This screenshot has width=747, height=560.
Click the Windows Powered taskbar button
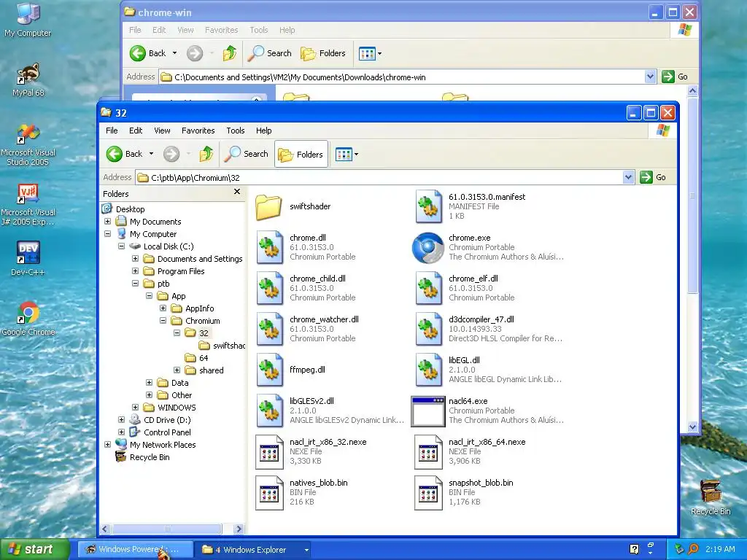[135, 550]
